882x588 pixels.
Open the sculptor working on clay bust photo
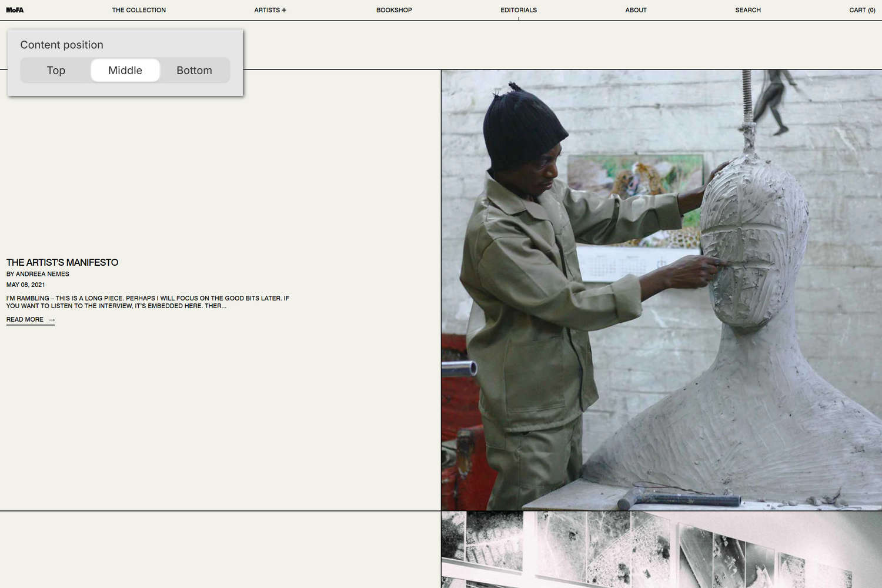point(661,289)
